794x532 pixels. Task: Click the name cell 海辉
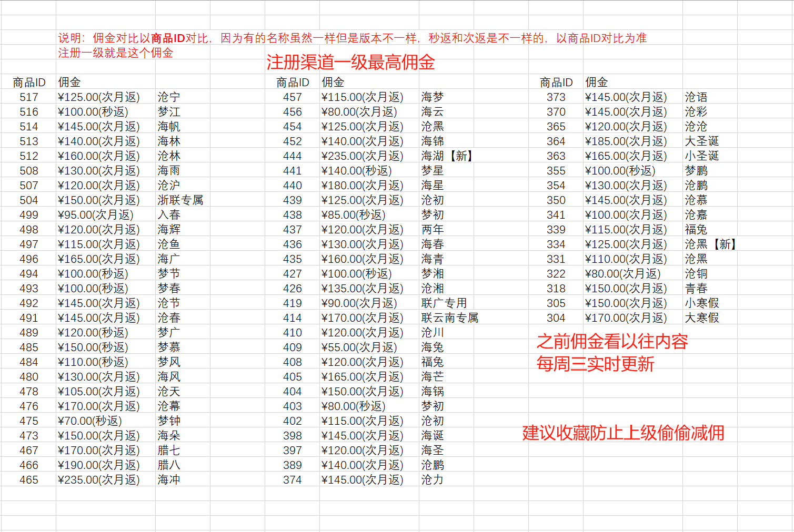(x=183, y=230)
